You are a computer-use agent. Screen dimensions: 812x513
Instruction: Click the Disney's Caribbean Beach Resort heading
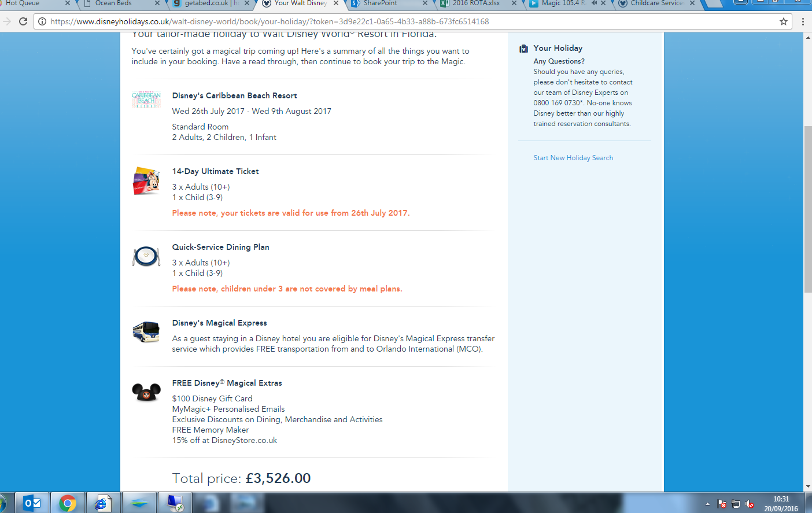234,95
